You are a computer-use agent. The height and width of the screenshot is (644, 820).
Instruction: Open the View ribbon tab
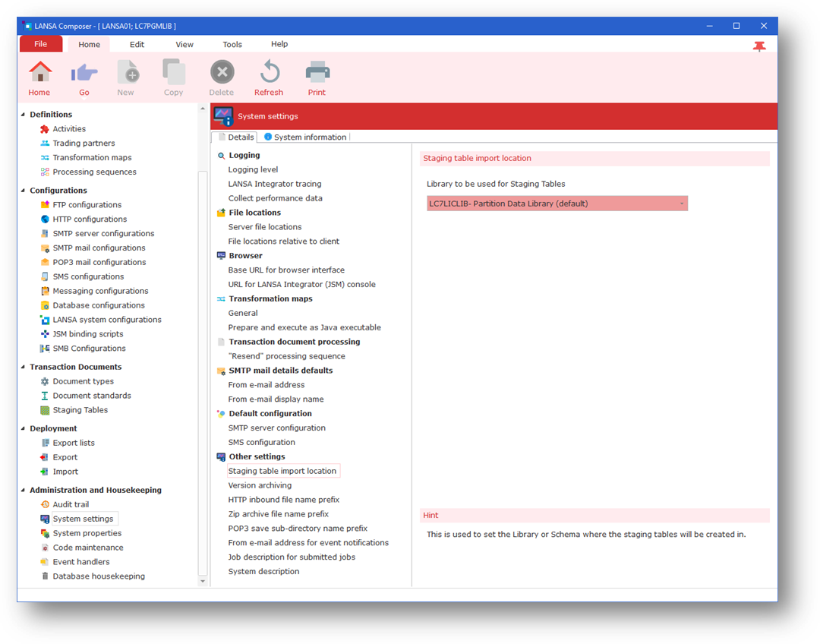(x=184, y=45)
